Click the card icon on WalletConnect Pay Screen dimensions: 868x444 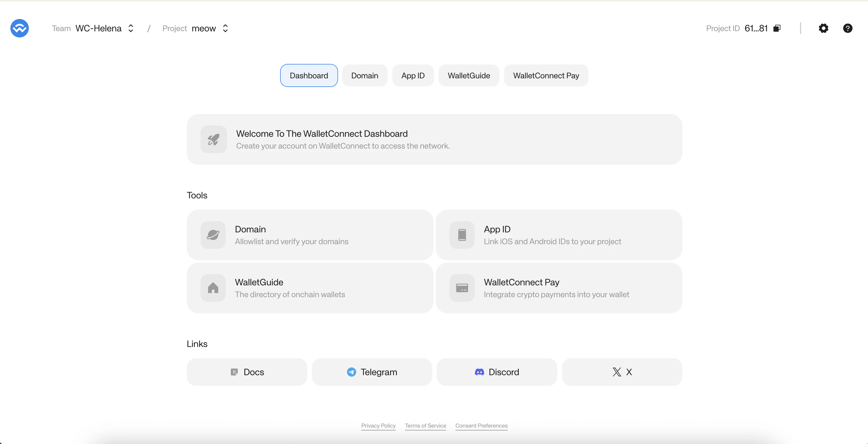[x=462, y=288]
